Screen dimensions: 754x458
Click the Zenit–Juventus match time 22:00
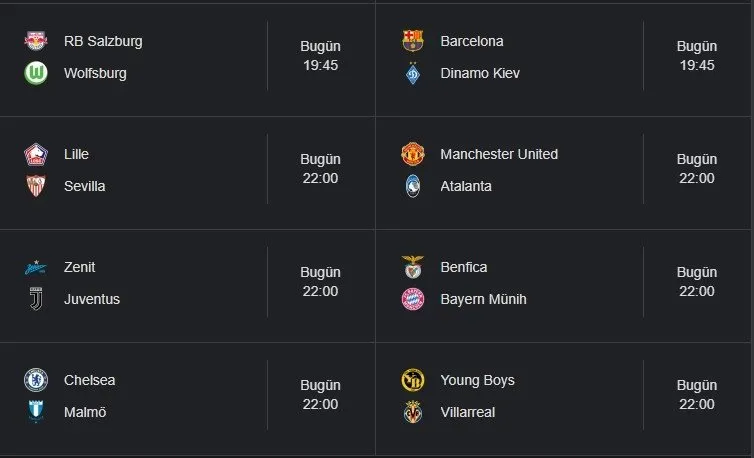pyautogui.click(x=320, y=291)
